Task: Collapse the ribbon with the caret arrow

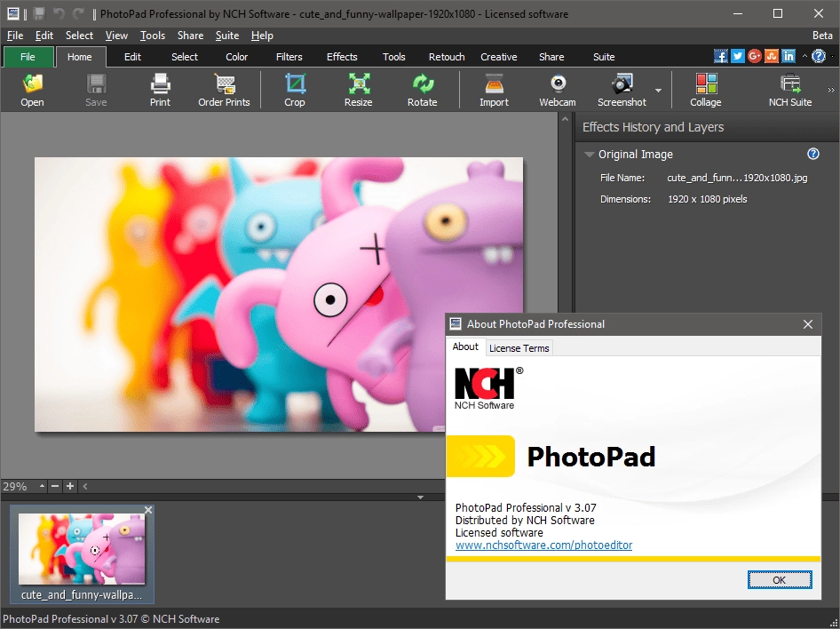Action: pos(804,56)
